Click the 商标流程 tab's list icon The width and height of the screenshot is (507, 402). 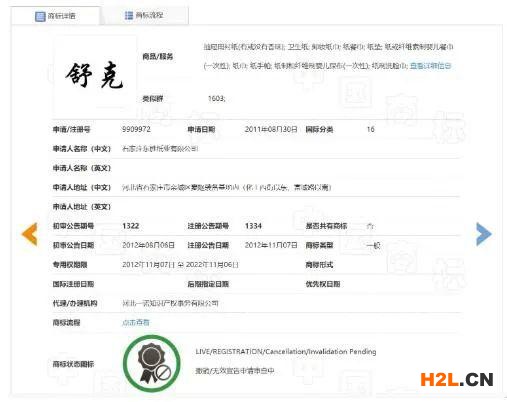coord(129,15)
